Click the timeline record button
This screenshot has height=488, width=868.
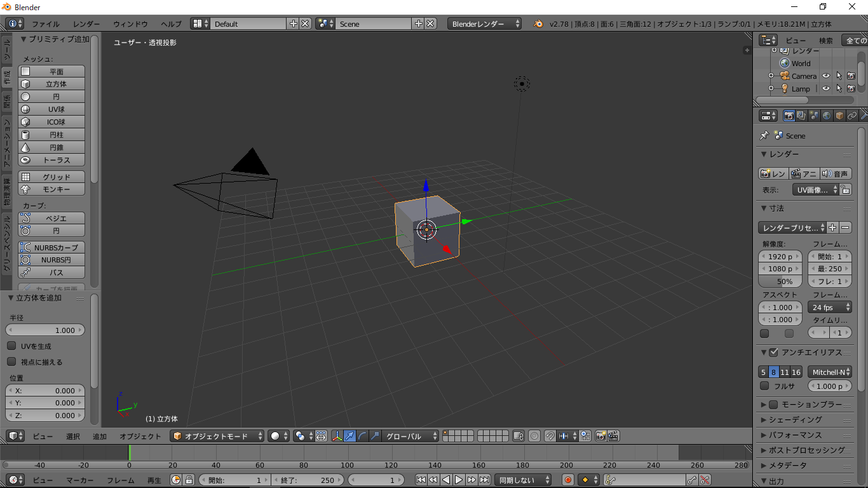click(x=568, y=480)
